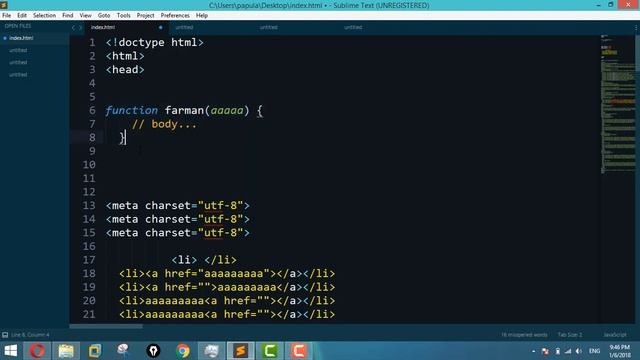Open the yellow stacked-squares taskbar app

95,351
